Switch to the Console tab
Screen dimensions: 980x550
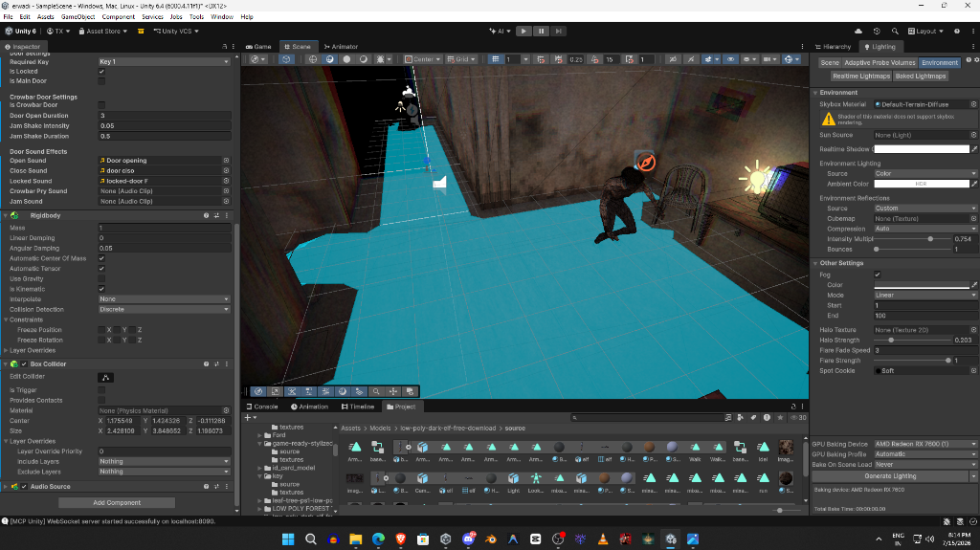pyautogui.click(x=262, y=407)
